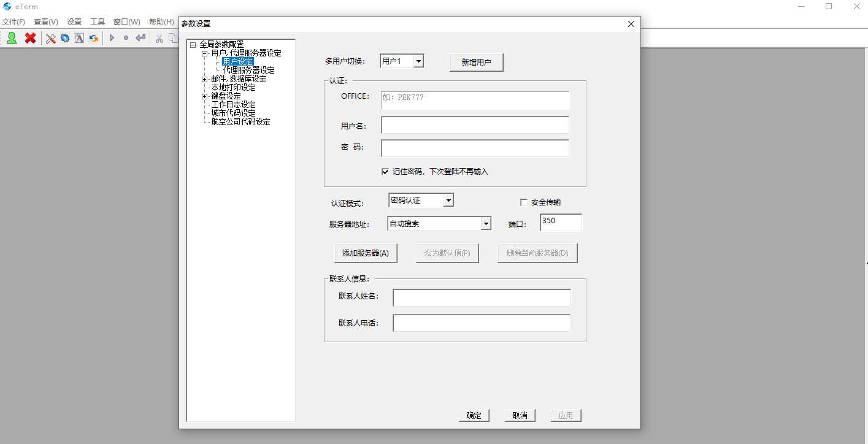868x444 pixels.
Task: Click the play triangle toolbar icon
Action: coord(112,38)
